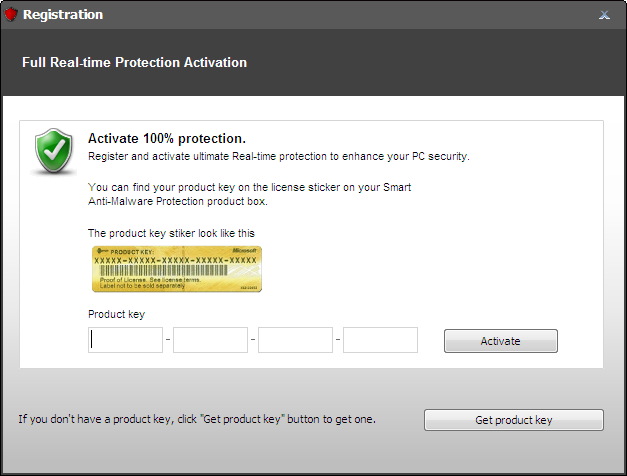This screenshot has height=476, width=627.
Task: Click the Get product key button
Action: click(513, 420)
